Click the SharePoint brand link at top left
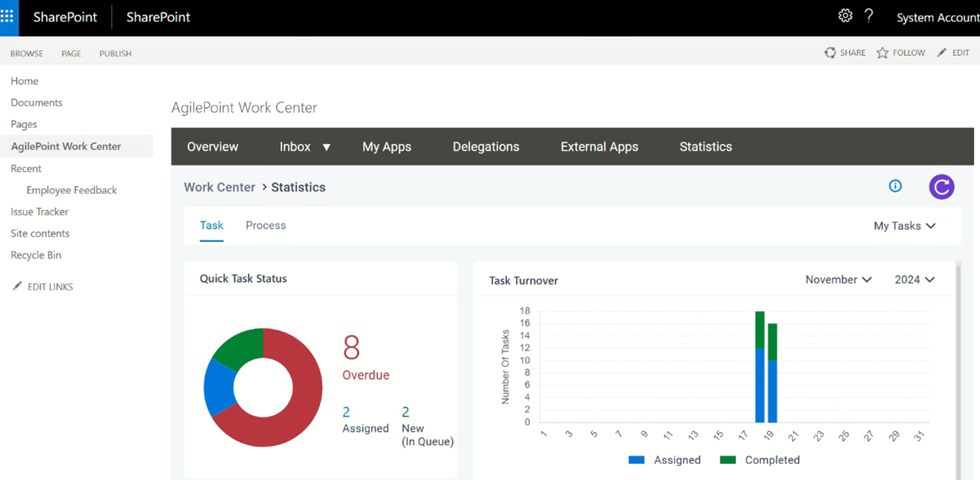 coord(65,17)
